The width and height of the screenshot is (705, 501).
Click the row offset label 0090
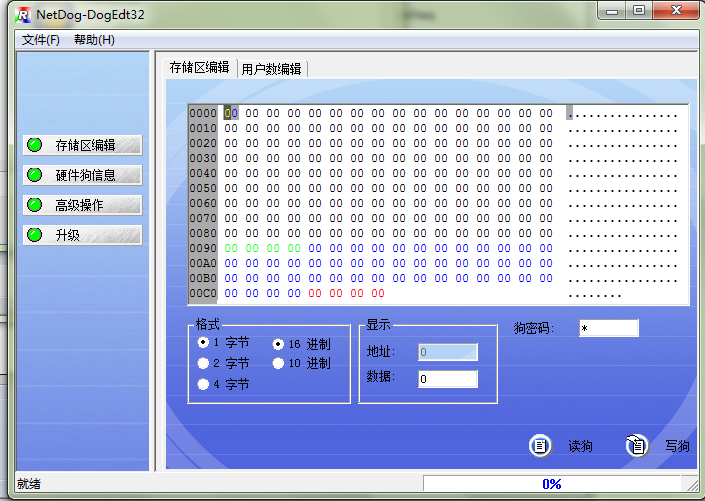pyautogui.click(x=203, y=248)
